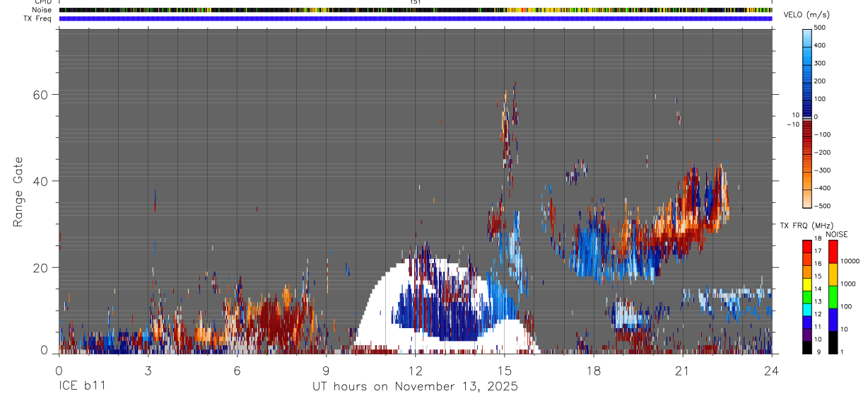Screen dimensions: 868x401
Task: Click the velocity scale '500' label
Action: [821, 28]
